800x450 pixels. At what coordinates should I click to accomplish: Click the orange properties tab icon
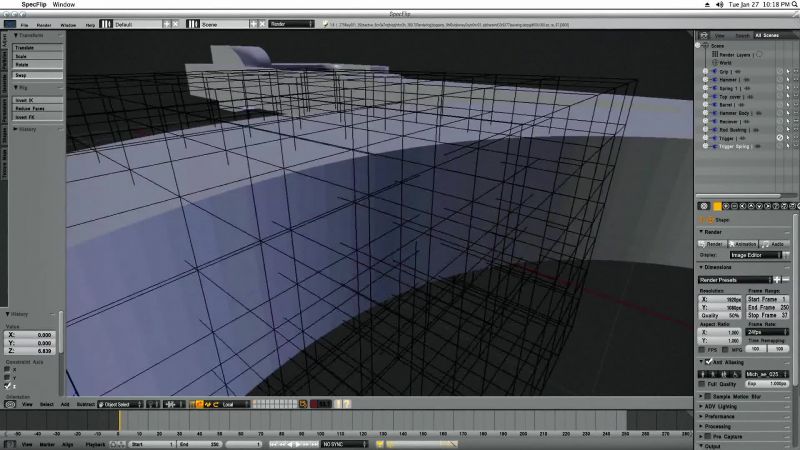(x=717, y=206)
